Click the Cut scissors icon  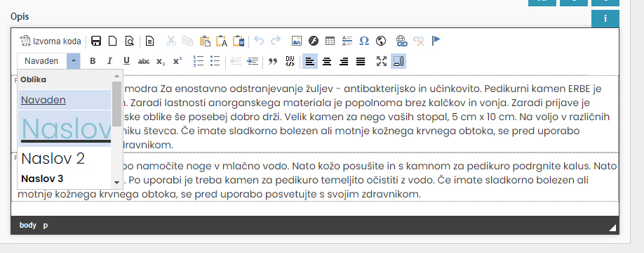click(x=171, y=41)
